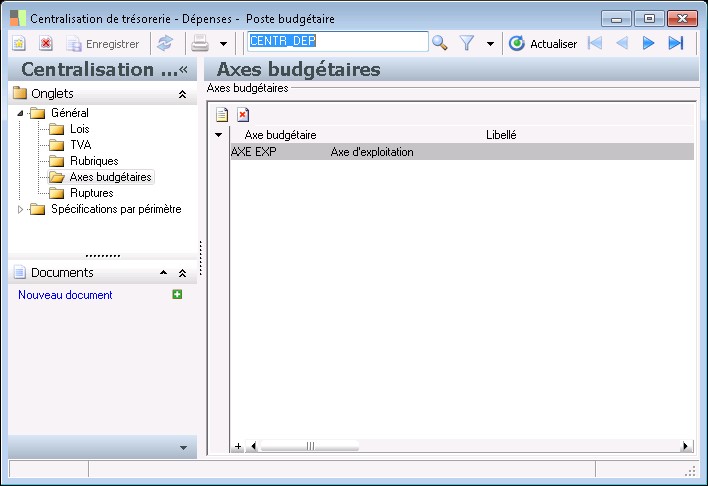This screenshot has width=708, height=486.
Task: Click the filter funnel icon
Action: tap(467, 43)
